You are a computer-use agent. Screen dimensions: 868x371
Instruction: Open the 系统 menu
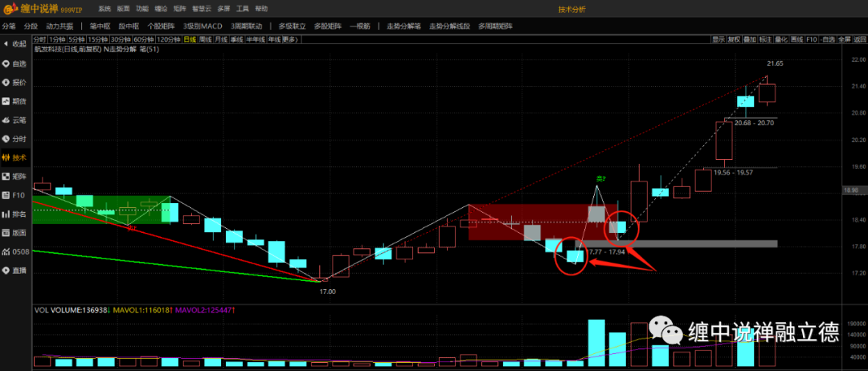pos(104,9)
